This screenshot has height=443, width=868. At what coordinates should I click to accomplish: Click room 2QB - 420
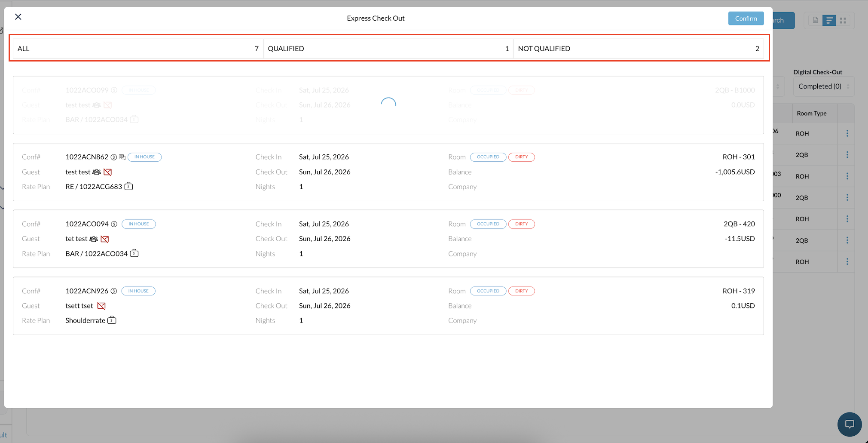(x=739, y=224)
